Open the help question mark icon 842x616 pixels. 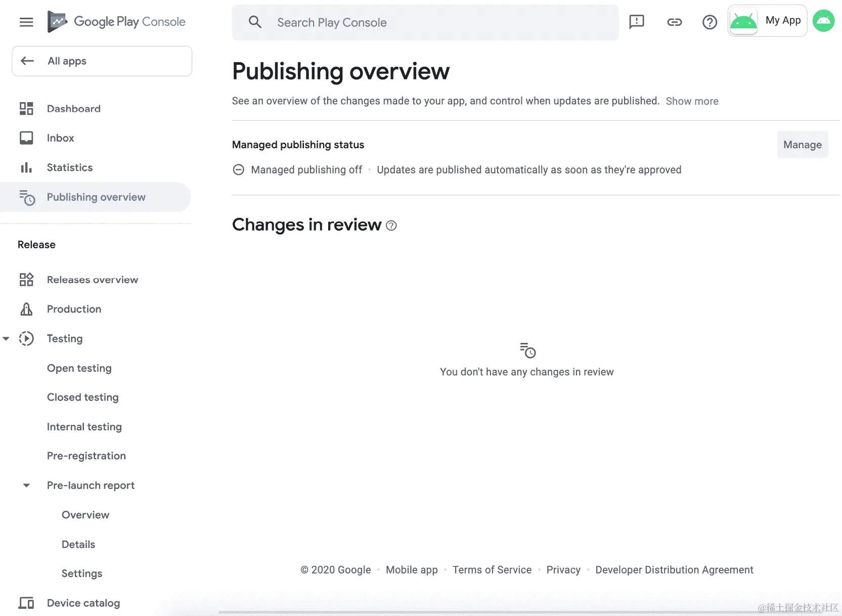pos(710,22)
